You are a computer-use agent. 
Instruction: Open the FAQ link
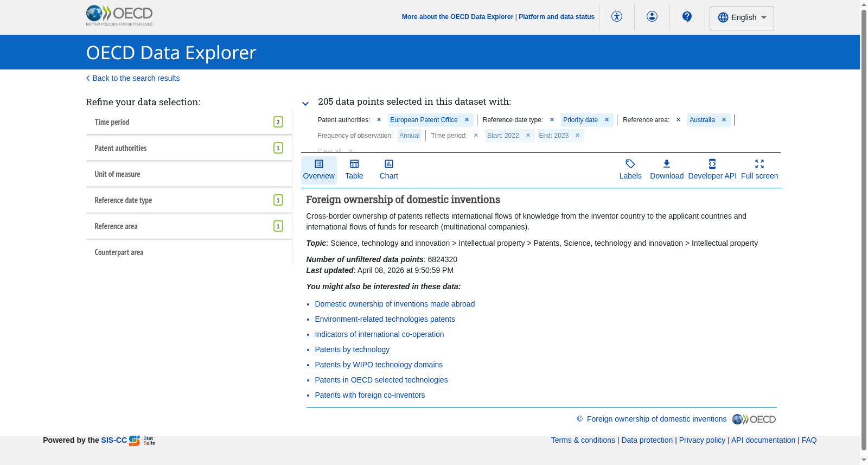[809, 440]
